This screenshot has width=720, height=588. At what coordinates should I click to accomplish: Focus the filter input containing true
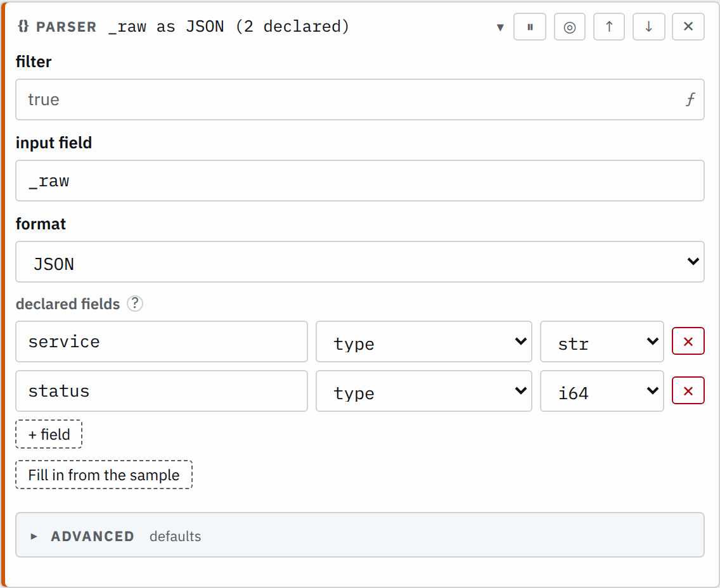359,99
